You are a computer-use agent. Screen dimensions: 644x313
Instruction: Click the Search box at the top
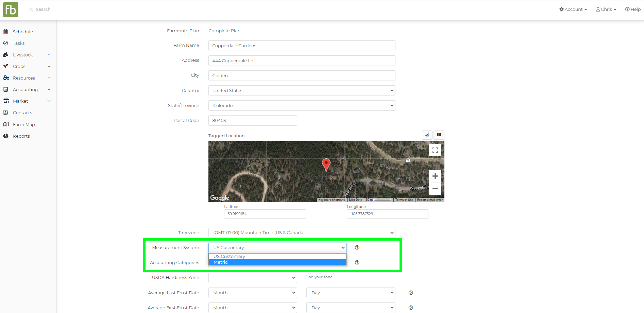click(44, 10)
